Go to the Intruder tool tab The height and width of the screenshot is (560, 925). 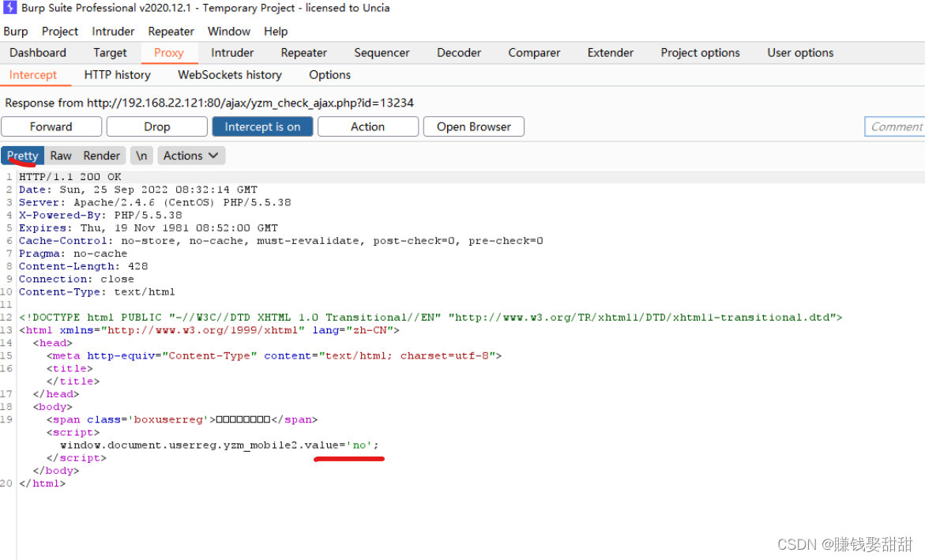click(x=232, y=52)
